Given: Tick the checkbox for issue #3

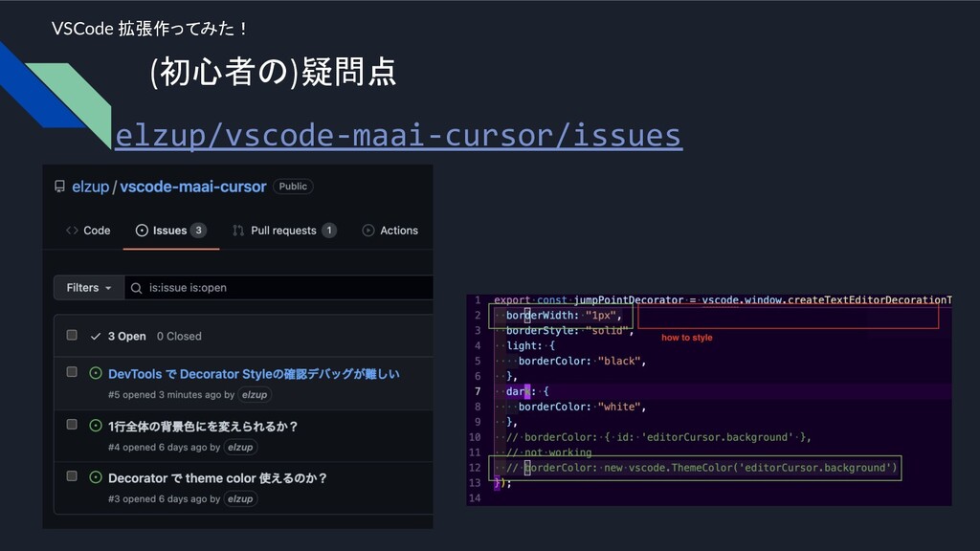Looking at the screenshot, I should (x=72, y=476).
